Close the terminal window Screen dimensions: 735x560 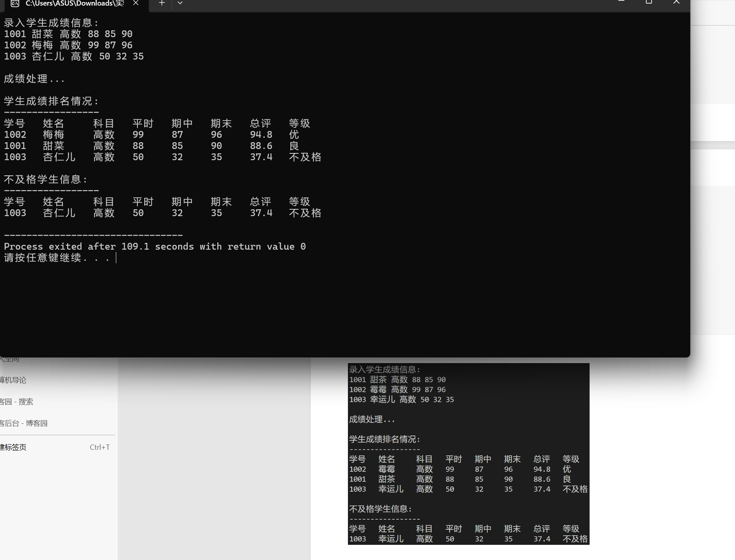click(676, 2)
